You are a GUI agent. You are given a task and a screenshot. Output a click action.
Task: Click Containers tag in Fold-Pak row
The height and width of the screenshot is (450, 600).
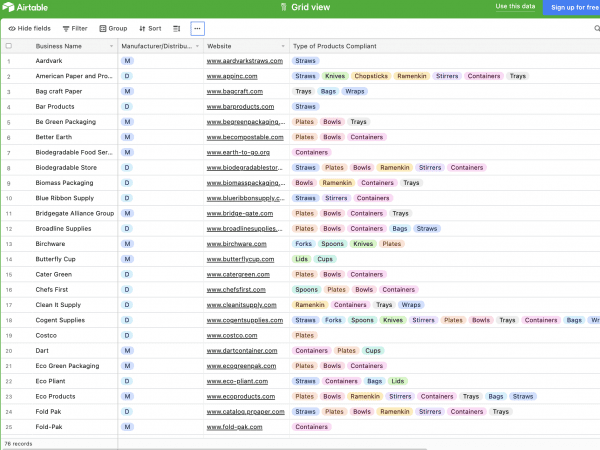click(x=311, y=427)
